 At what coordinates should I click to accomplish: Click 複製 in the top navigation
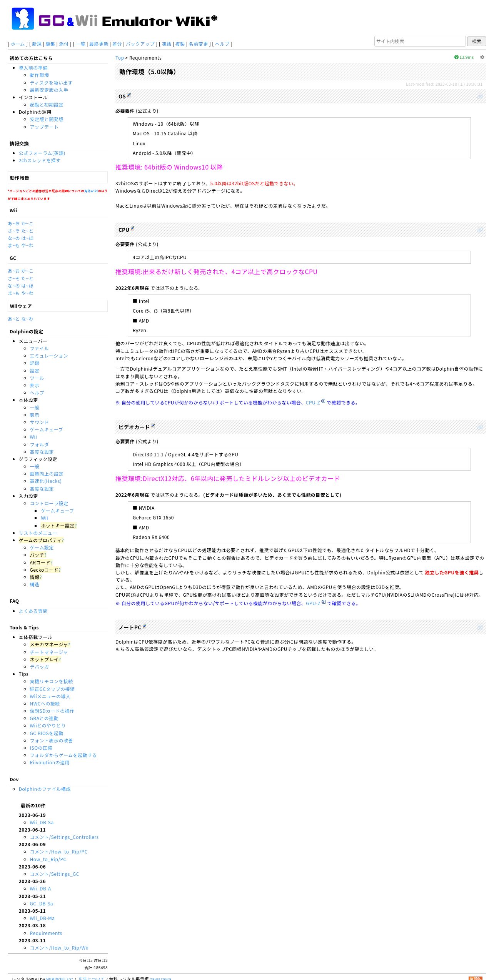tap(180, 44)
